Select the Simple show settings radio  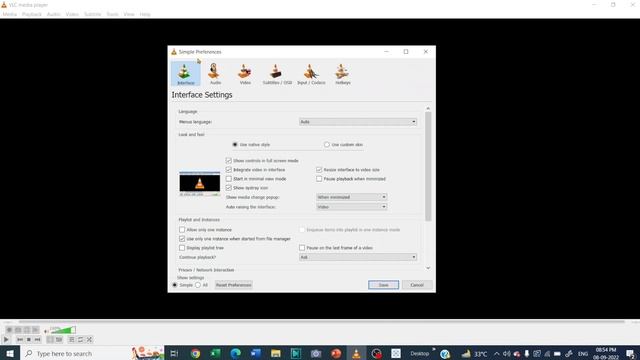click(175, 285)
